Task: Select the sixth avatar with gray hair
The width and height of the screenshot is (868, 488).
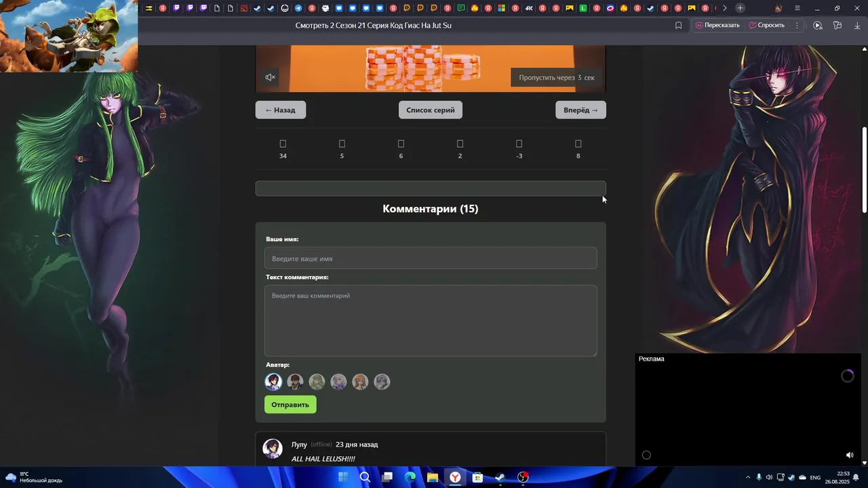Action: pyautogui.click(x=382, y=382)
